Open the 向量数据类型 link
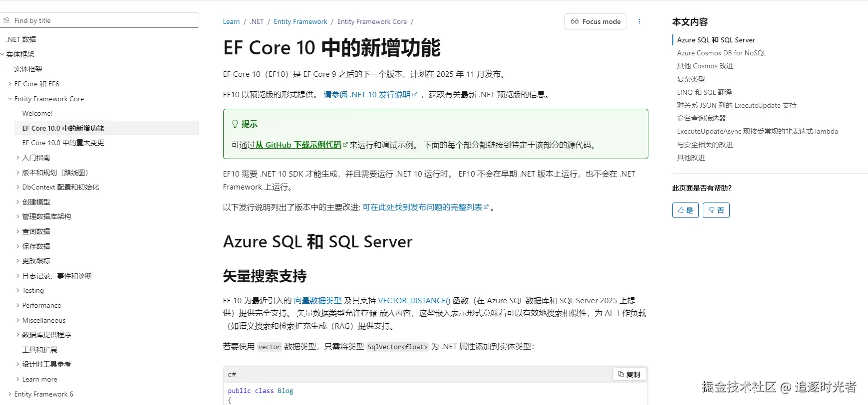The width and height of the screenshot is (868, 405). point(317,301)
